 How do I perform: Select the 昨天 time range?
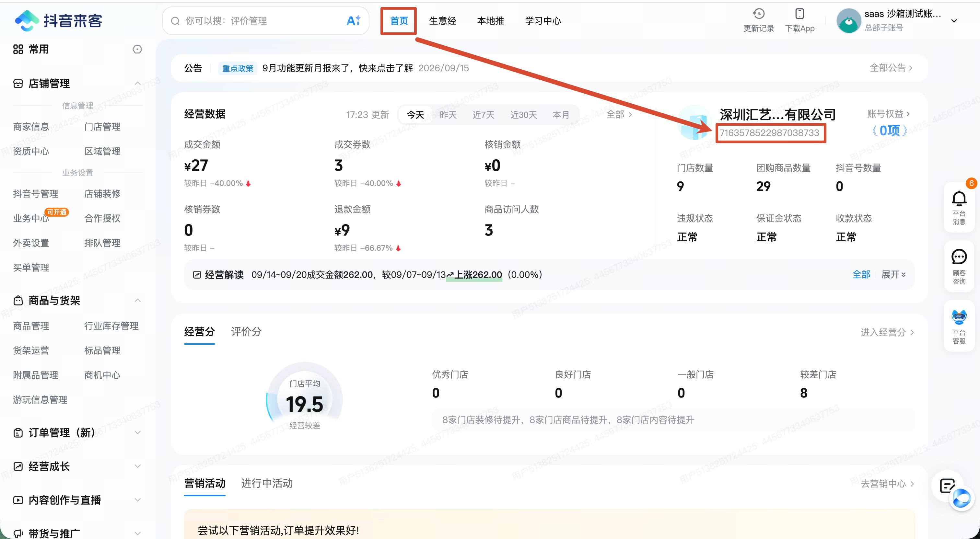click(448, 114)
